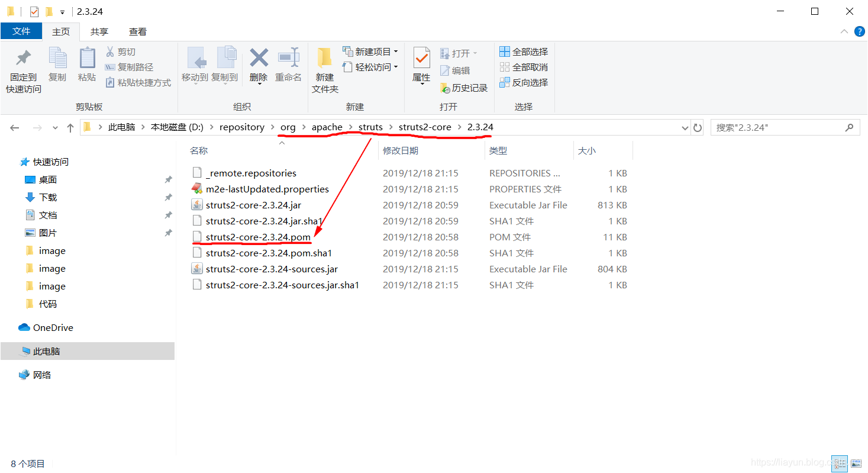
Task: Switch to the details view in the status bar
Action: point(840,464)
